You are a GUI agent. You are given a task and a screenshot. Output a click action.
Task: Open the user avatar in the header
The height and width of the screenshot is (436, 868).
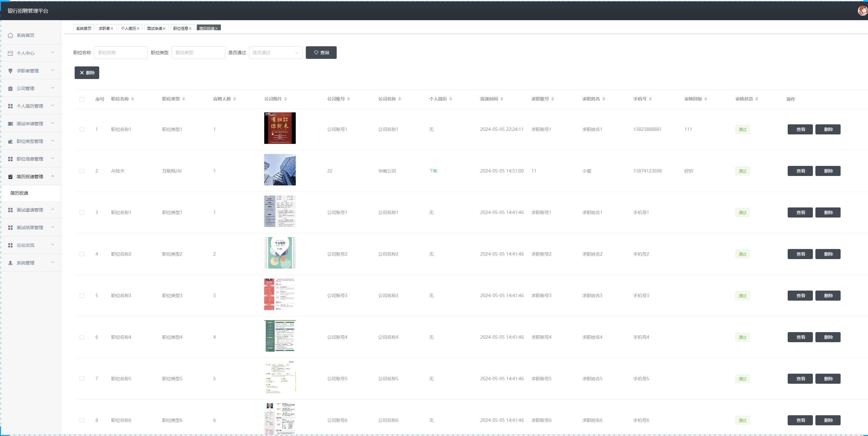pos(863,11)
